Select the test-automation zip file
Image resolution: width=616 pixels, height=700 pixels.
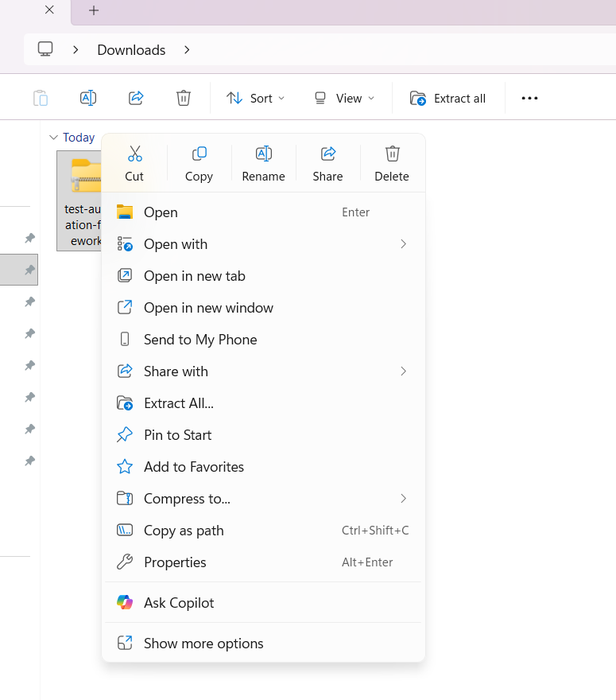pyautogui.click(x=79, y=201)
